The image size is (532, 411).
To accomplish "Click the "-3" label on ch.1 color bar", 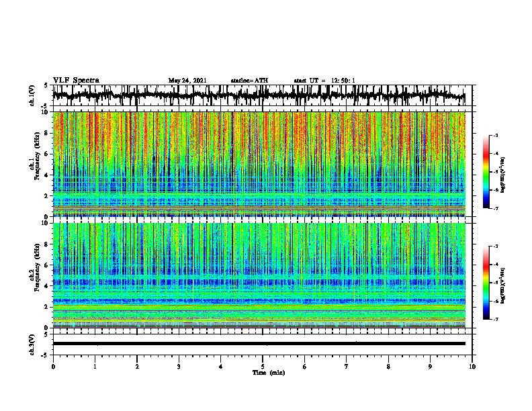I will click(495, 135).
